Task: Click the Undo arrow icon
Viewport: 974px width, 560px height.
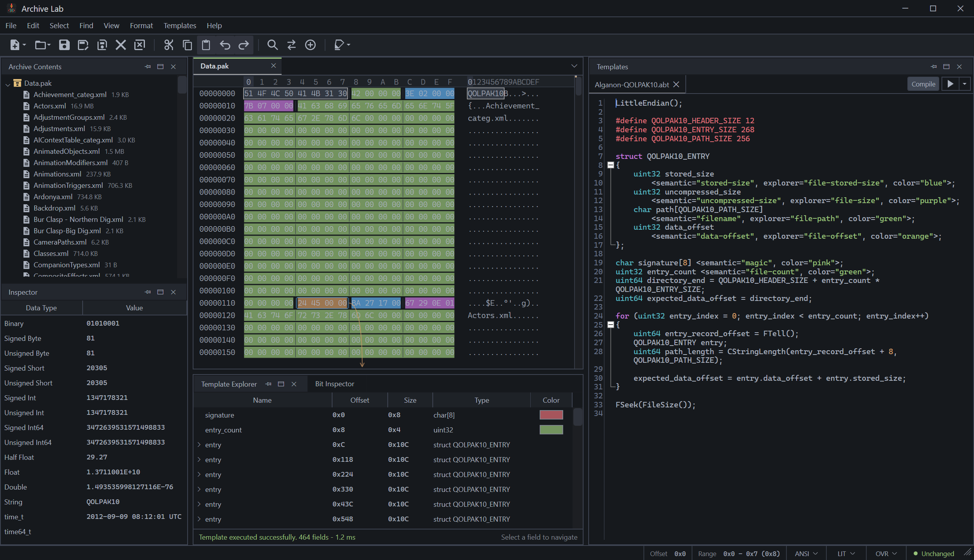Action: click(x=225, y=45)
